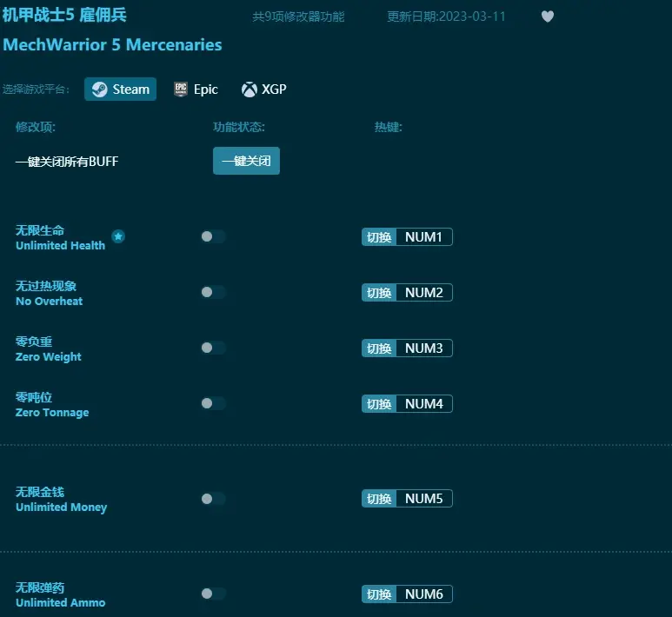Click the 切换 button for NUM3 hotkey
Image resolution: width=672 pixels, height=617 pixels.
coord(379,348)
